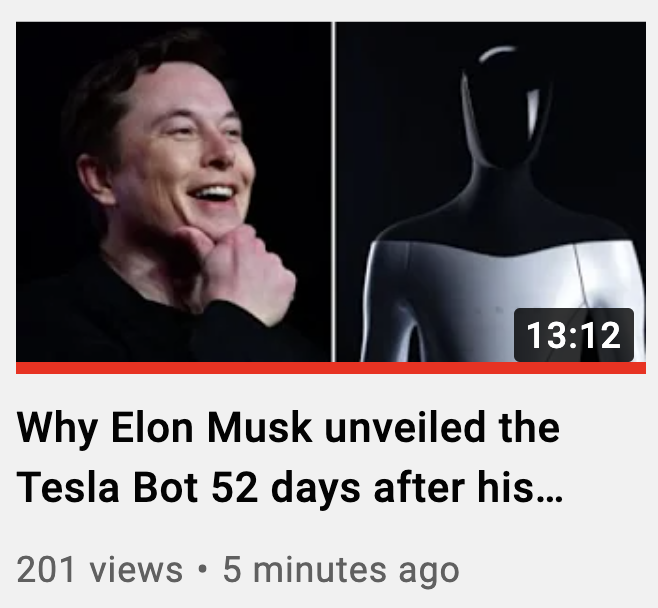Click the words 'Tesla Bot' in title
Viewport: 658px width, 608px height.
point(107,488)
